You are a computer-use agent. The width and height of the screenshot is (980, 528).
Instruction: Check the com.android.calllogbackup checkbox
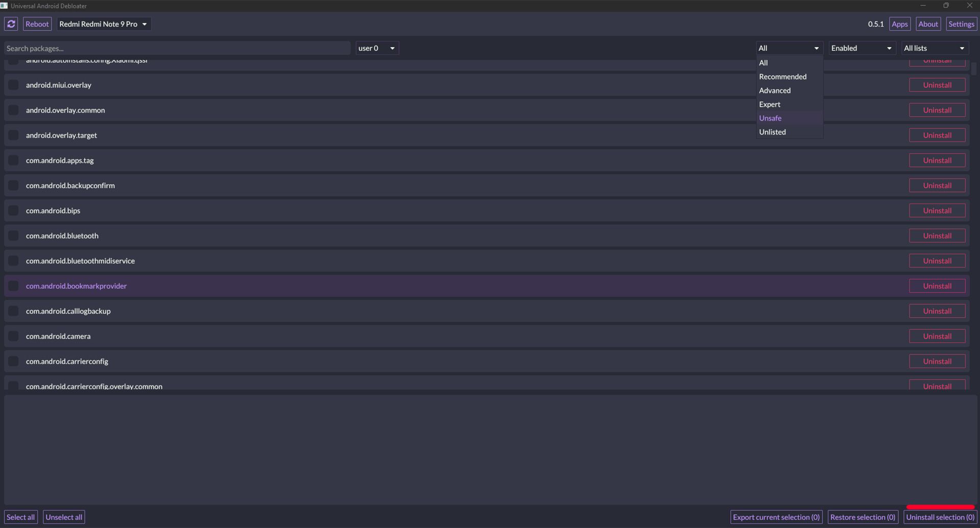tap(13, 310)
